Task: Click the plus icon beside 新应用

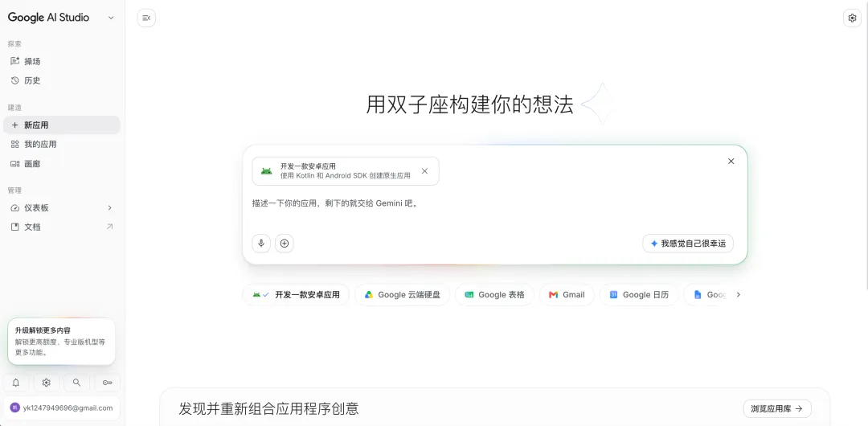Action: tap(15, 125)
